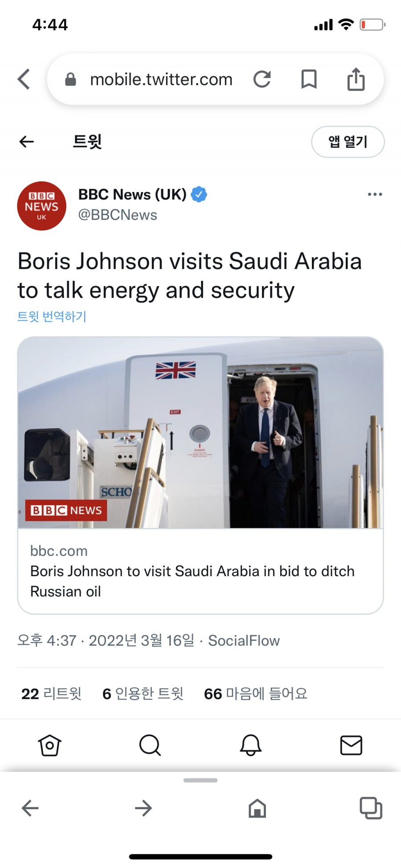Open Twitter messages envelope icon

[351, 745]
